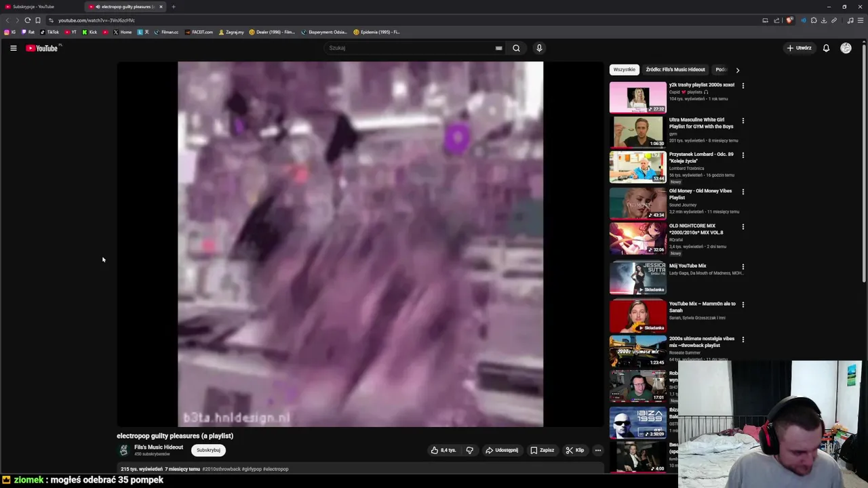Click the magnifier search button
Screen dimensions: 868x488
tap(516, 48)
